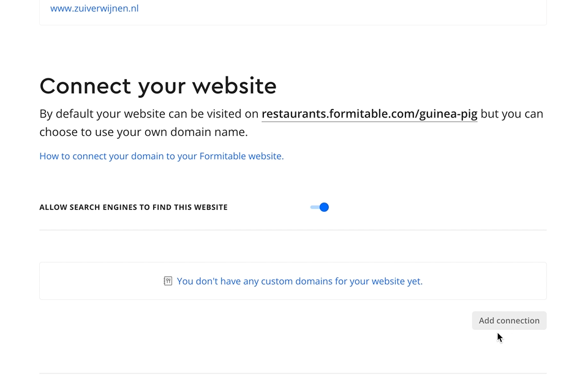Click the word 'Connect' in the heading
Viewport: 588px width, 382px height.
tap(85, 86)
